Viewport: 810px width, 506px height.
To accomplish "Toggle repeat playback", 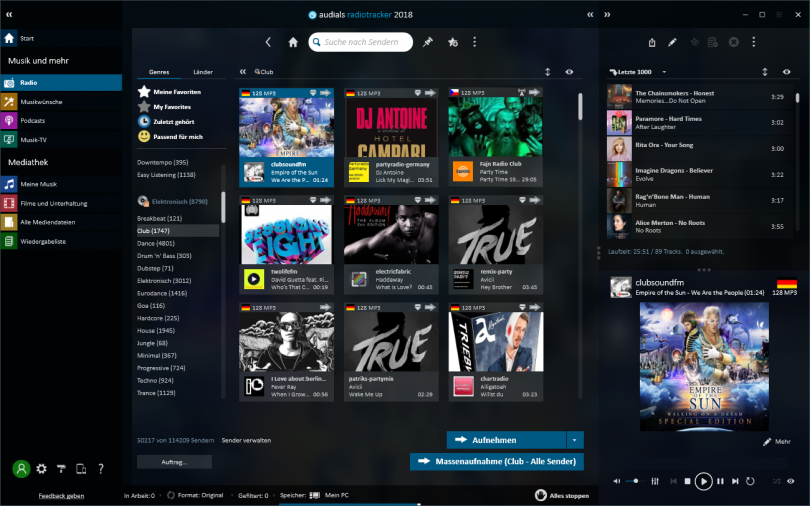I will [x=750, y=481].
